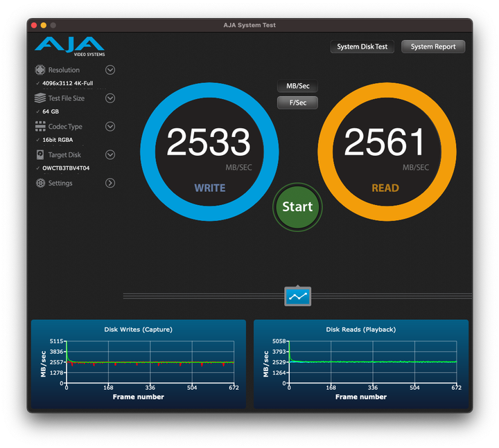Click the AJA Video Systems logo
The height and width of the screenshot is (448, 499).
pos(69,47)
